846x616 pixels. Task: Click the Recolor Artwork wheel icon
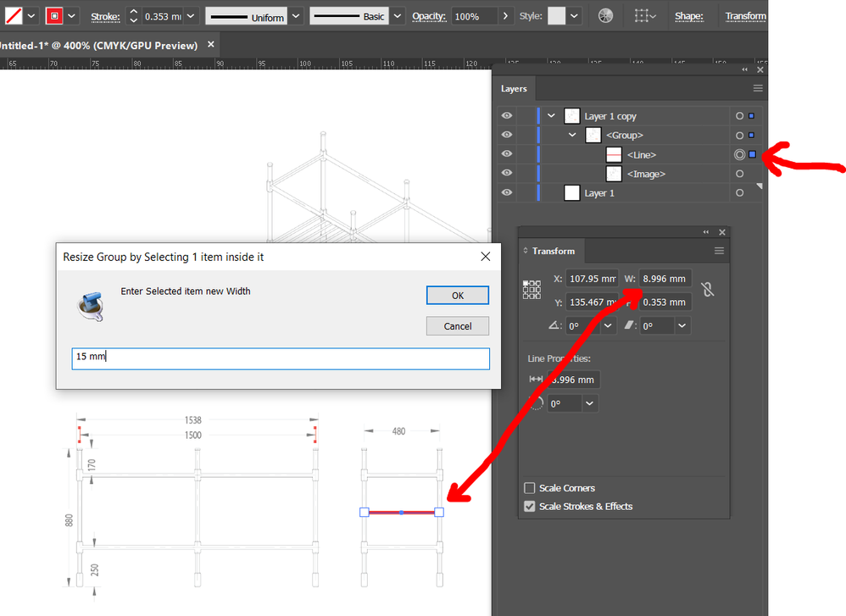(605, 16)
